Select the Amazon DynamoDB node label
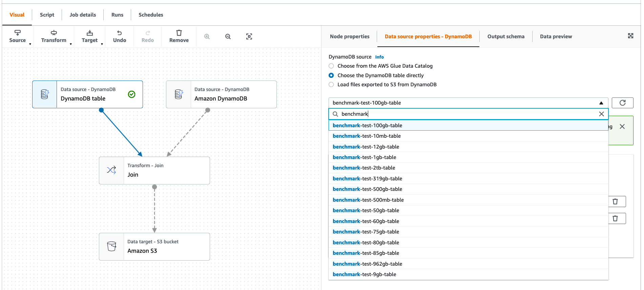Screen dimensions: 644x290 pos(221,99)
